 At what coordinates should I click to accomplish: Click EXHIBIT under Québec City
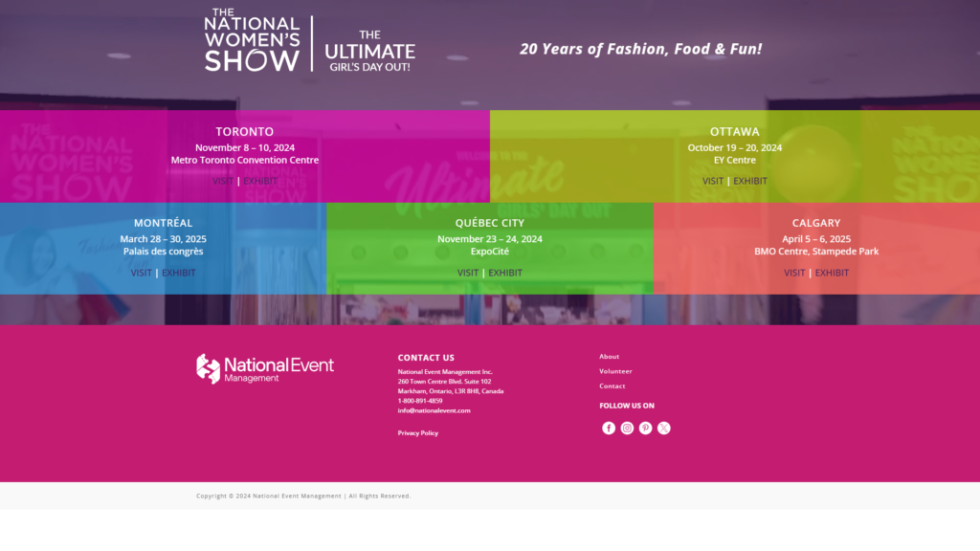coord(505,273)
